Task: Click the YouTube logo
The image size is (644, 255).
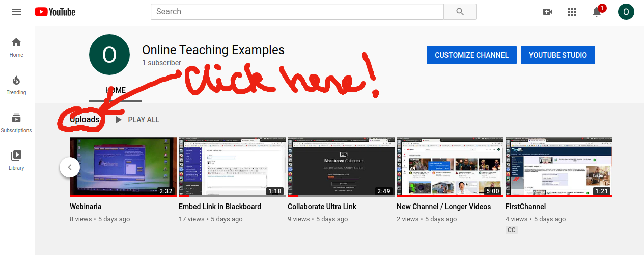Action: pyautogui.click(x=55, y=12)
